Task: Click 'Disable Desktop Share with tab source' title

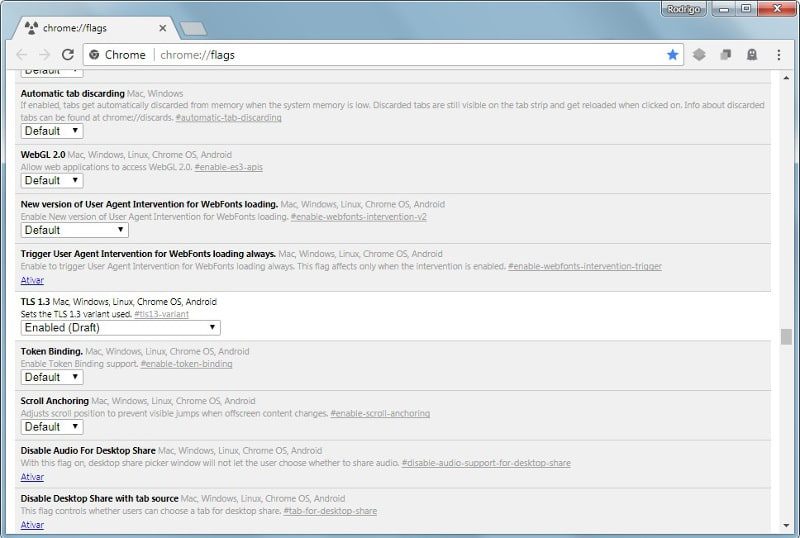Action: coord(99,498)
